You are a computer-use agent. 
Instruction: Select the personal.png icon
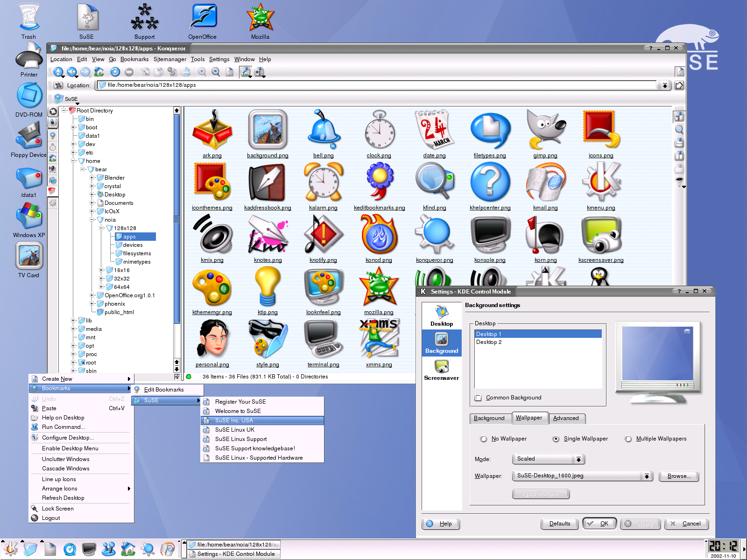point(212,343)
